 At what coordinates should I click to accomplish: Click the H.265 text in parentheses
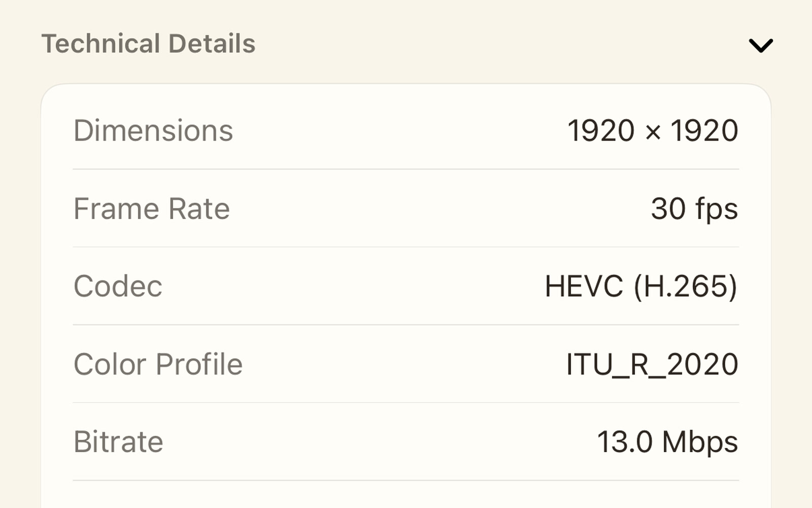pyautogui.click(x=686, y=287)
